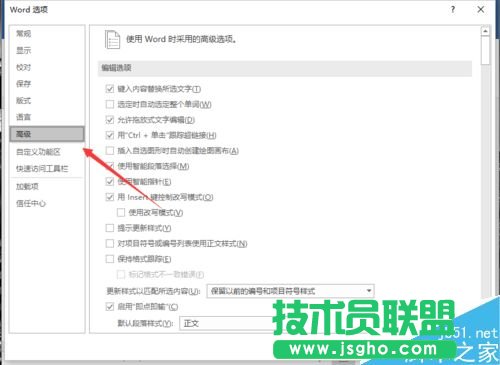
Task: Toggle 启用即点即输 checkbox
Action: coord(110,307)
